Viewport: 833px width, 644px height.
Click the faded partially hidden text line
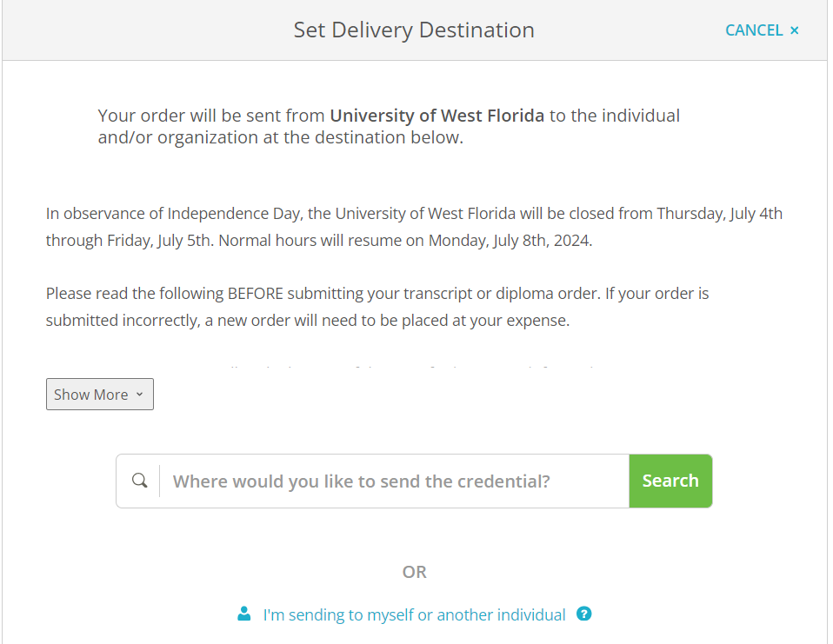[x=412, y=365]
